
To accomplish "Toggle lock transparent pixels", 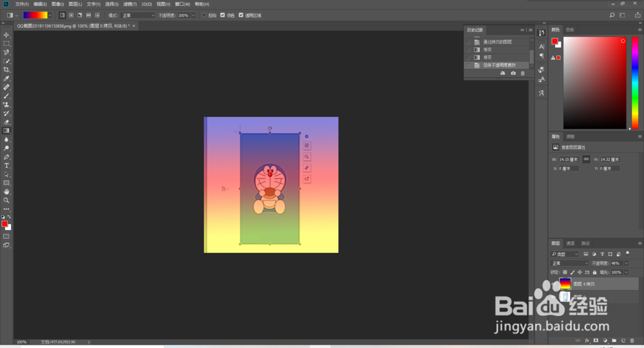I will click(565, 273).
